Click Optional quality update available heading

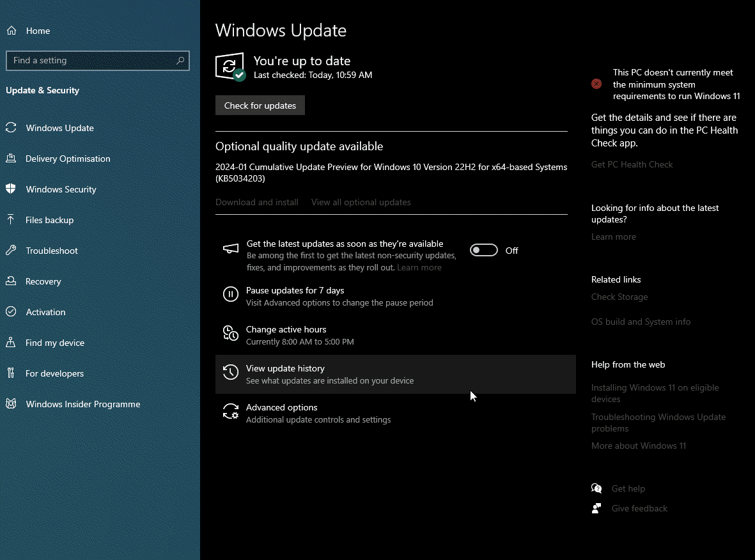click(299, 146)
